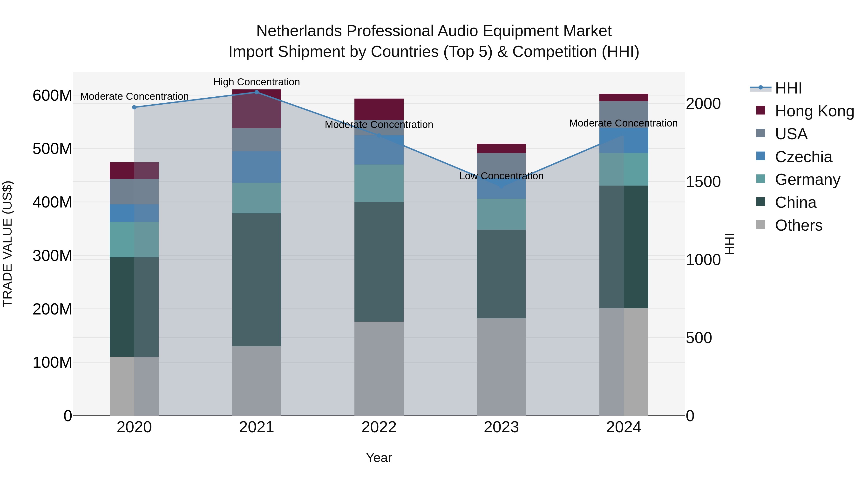Click the 500M trade value axis label

(x=52, y=149)
